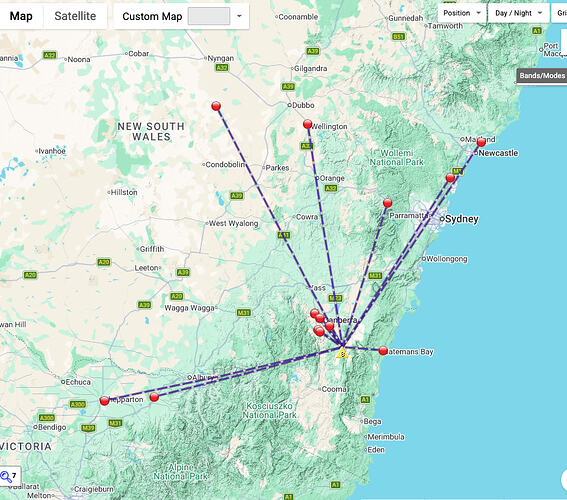The height and width of the screenshot is (500, 567).
Task: Click the Sydney city label
Action: point(462,219)
